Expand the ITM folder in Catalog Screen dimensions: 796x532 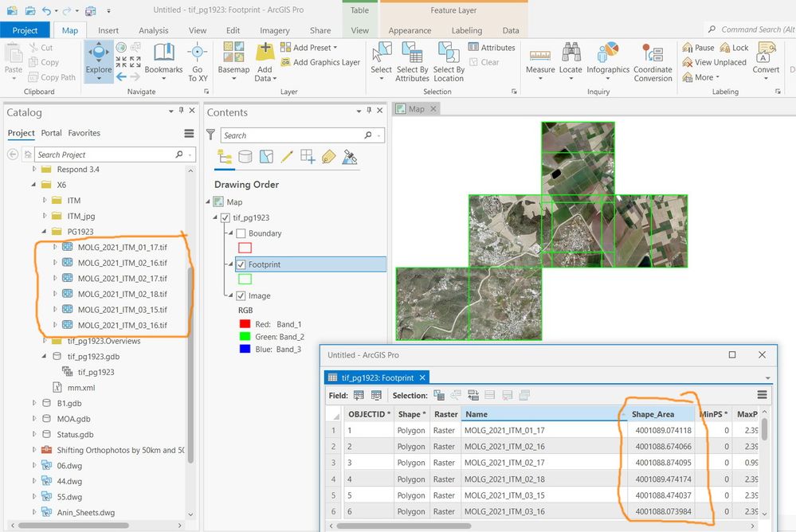pos(45,201)
